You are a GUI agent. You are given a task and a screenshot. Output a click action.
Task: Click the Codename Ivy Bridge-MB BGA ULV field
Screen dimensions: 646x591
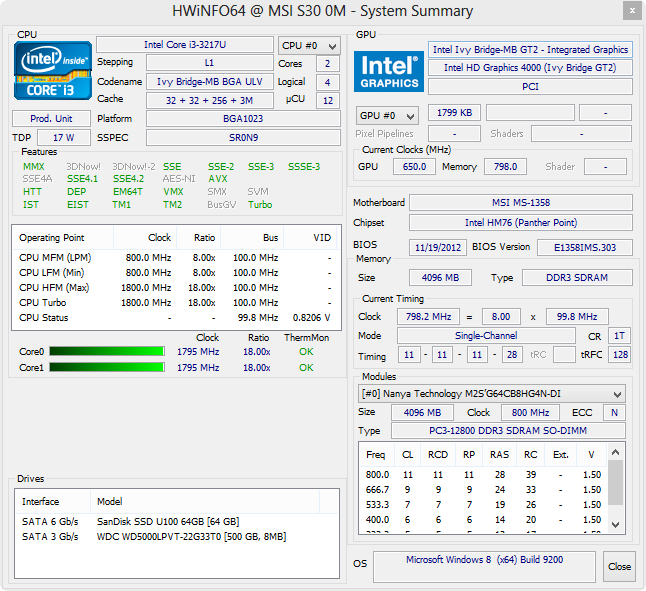210,82
